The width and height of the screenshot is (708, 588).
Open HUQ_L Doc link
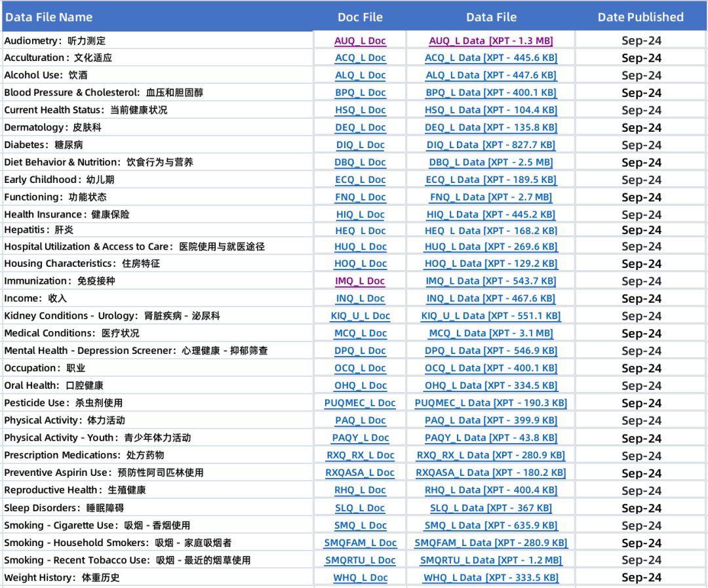[x=361, y=247]
